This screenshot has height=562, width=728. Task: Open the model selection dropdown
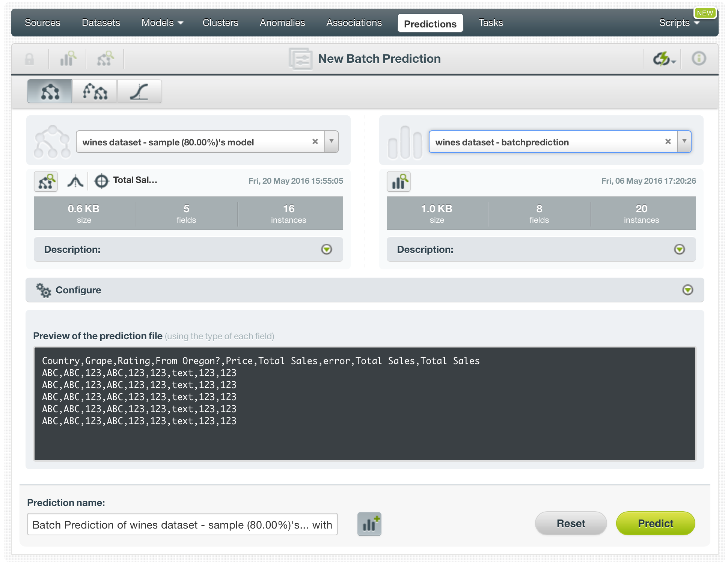(331, 142)
